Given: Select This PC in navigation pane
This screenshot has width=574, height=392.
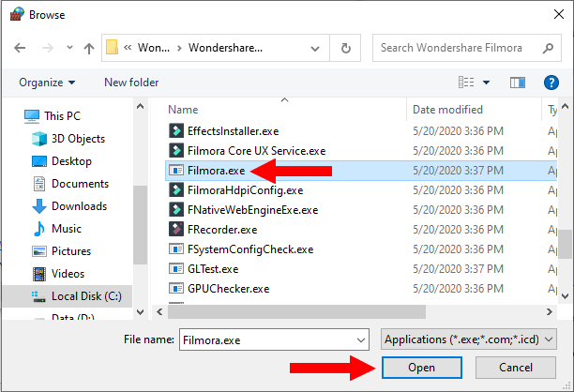Looking at the screenshot, I should 52,116.
